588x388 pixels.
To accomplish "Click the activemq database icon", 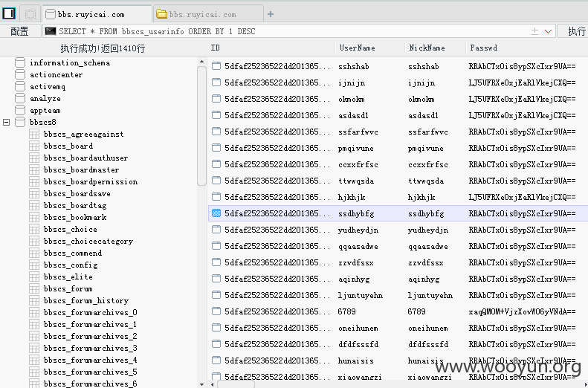I will coord(20,87).
